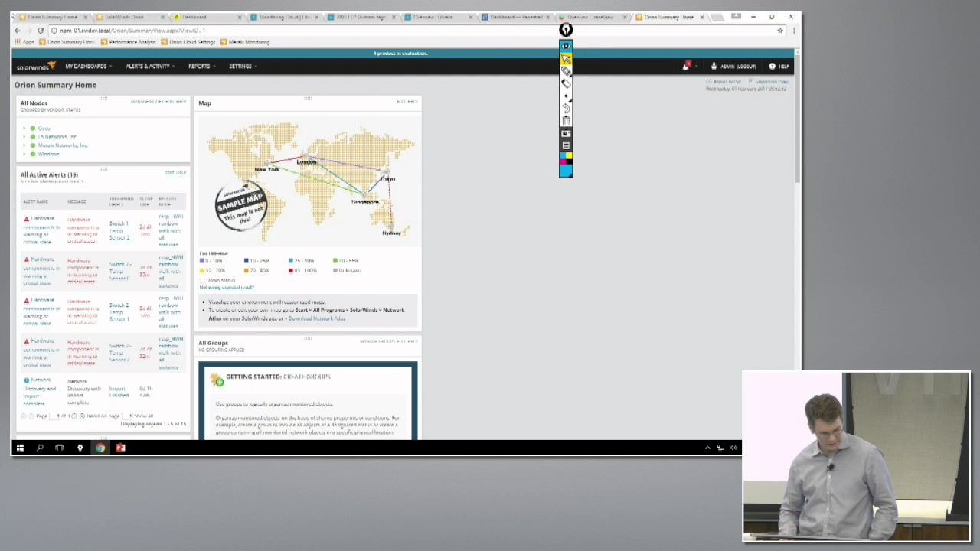980x551 pixels.
Task: Click the trash clear-annotations tool
Action: pyautogui.click(x=566, y=121)
